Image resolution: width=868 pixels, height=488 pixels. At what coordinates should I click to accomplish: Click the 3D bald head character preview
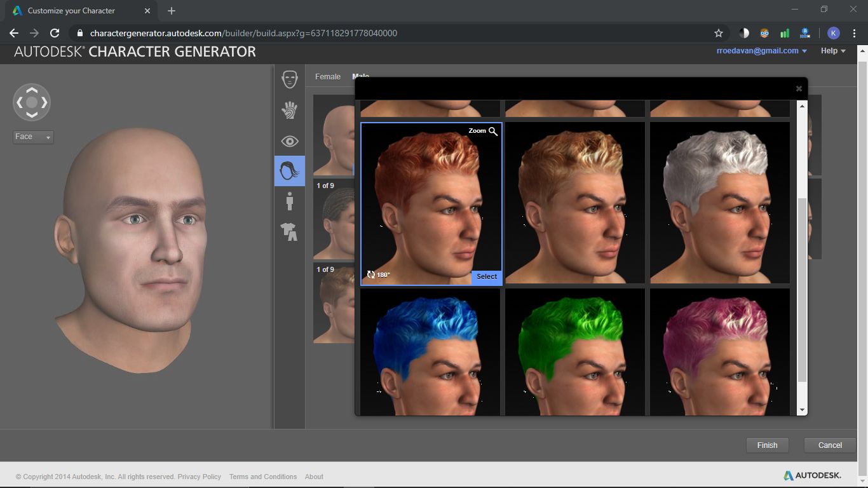tap(132, 250)
